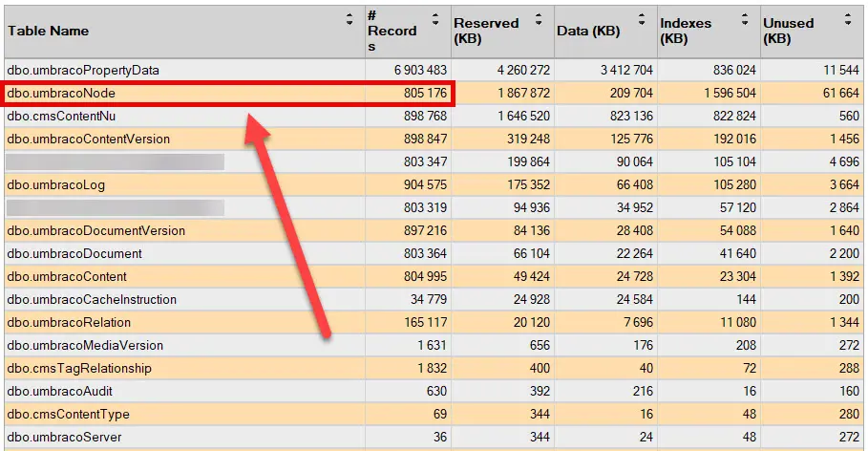This screenshot has width=868, height=451.
Task: Click reserved value 4 260 272
Action: [x=523, y=71]
